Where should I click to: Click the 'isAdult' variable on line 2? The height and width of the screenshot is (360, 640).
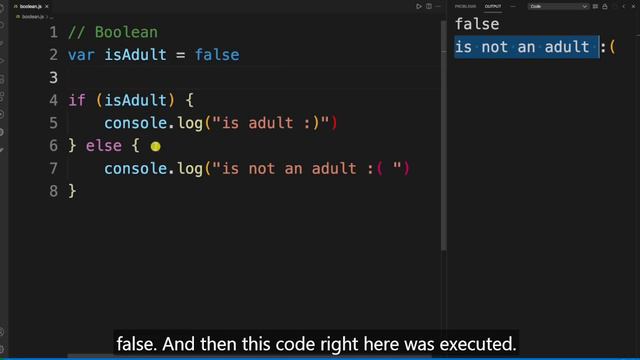coord(136,55)
